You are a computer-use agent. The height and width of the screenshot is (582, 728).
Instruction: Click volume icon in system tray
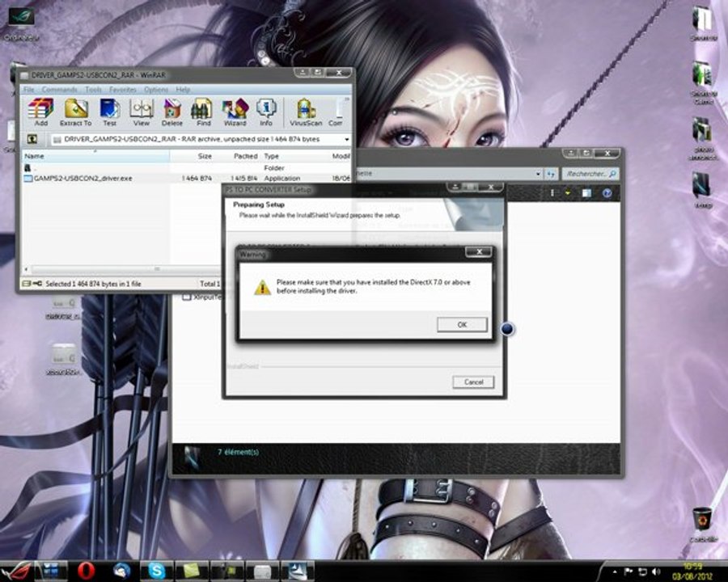tap(656, 571)
